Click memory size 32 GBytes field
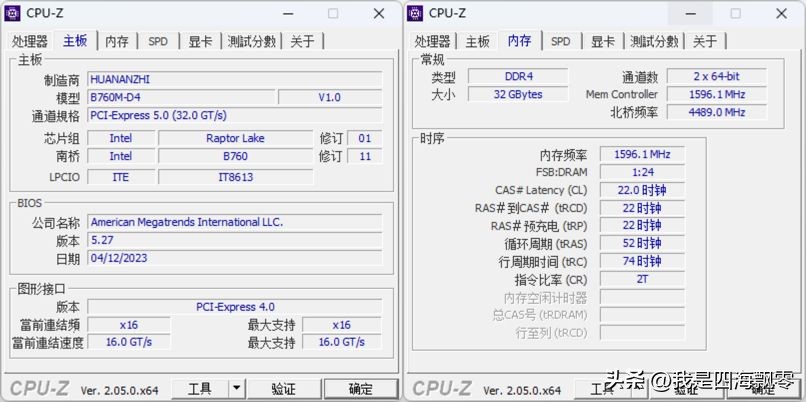The height and width of the screenshot is (402, 806). pyautogui.click(x=518, y=95)
